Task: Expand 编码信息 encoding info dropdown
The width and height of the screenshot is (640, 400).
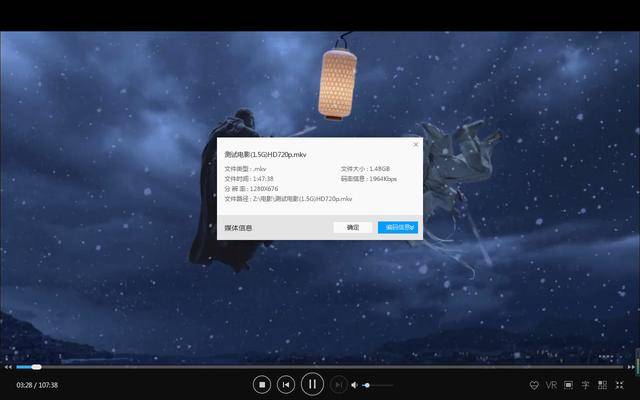Action: coord(398,227)
